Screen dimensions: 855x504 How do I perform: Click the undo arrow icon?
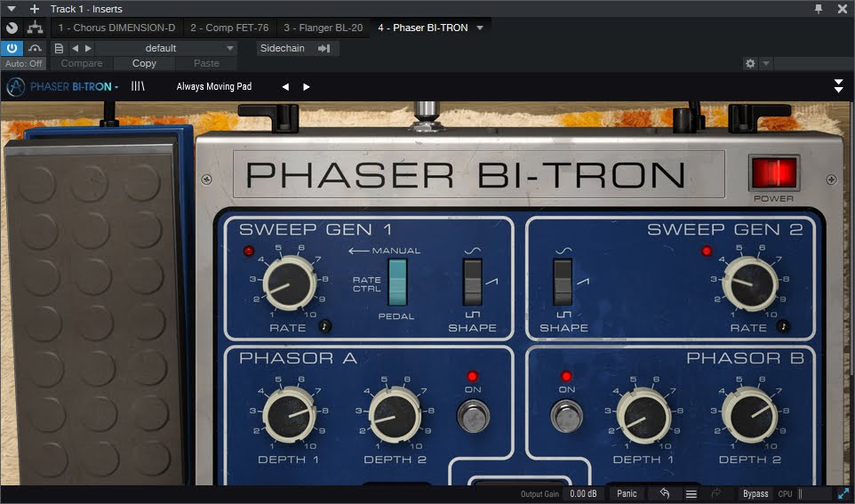(x=664, y=493)
